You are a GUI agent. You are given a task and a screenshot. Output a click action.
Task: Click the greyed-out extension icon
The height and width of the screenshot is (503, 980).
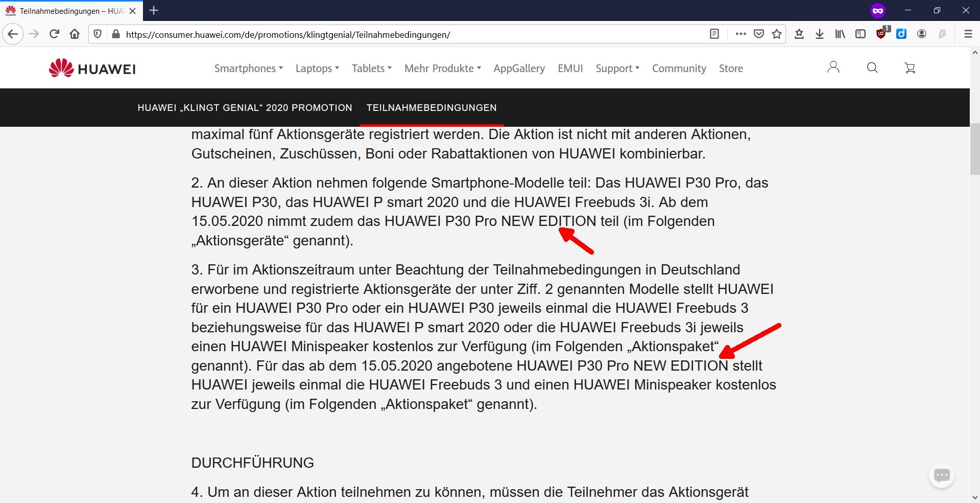(x=942, y=34)
